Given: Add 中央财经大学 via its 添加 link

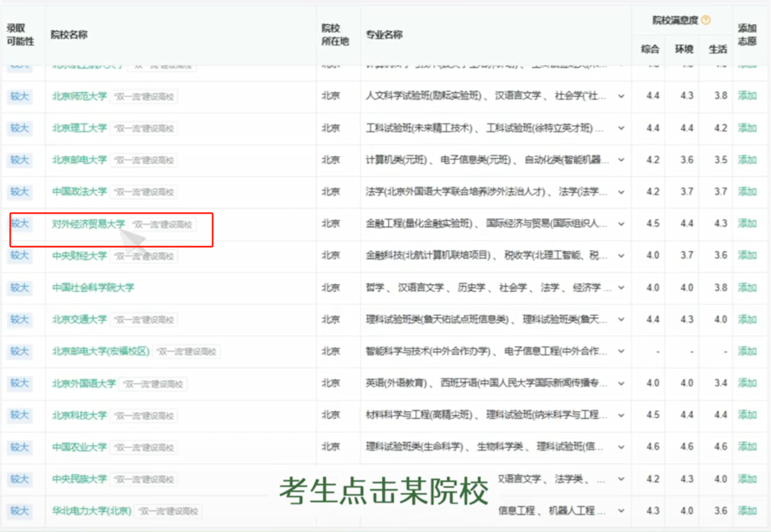Looking at the screenshot, I should (747, 255).
